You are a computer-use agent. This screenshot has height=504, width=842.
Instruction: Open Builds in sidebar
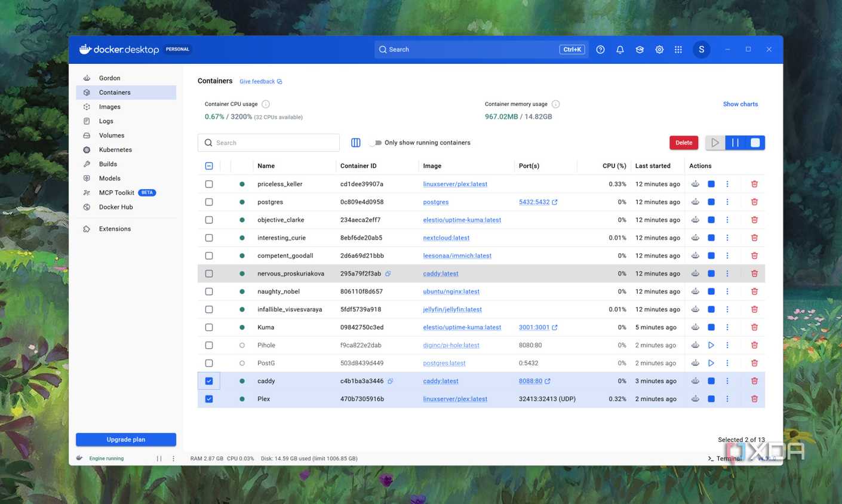pyautogui.click(x=126, y=164)
